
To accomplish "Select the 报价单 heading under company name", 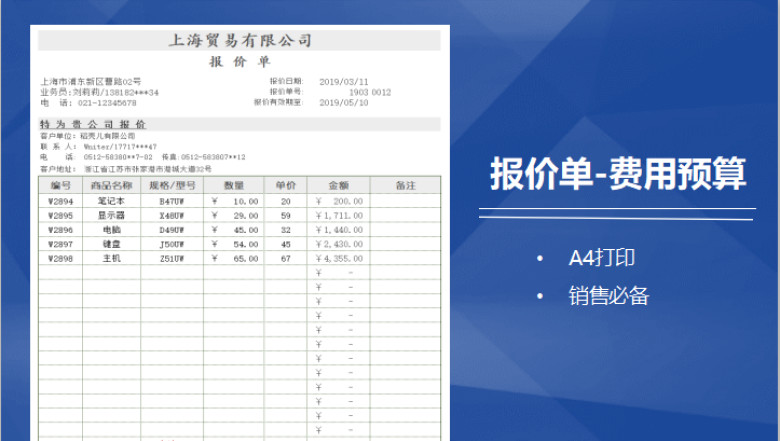I will tap(240, 62).
